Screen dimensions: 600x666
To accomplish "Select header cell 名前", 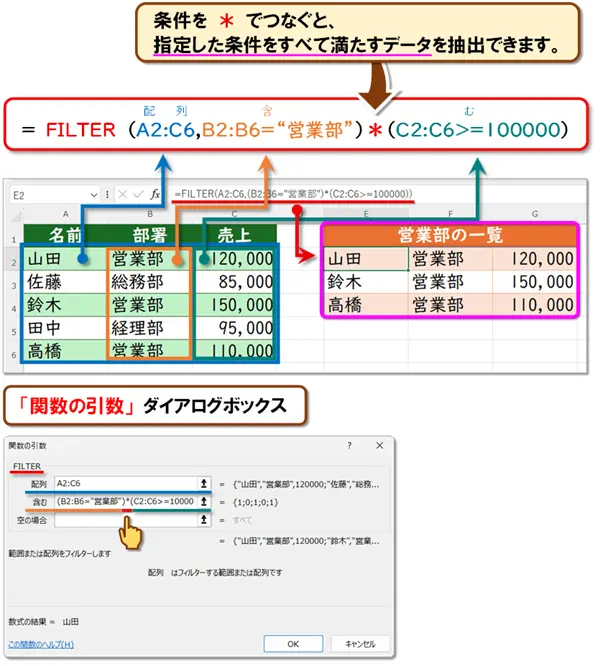I will point(65,235).
